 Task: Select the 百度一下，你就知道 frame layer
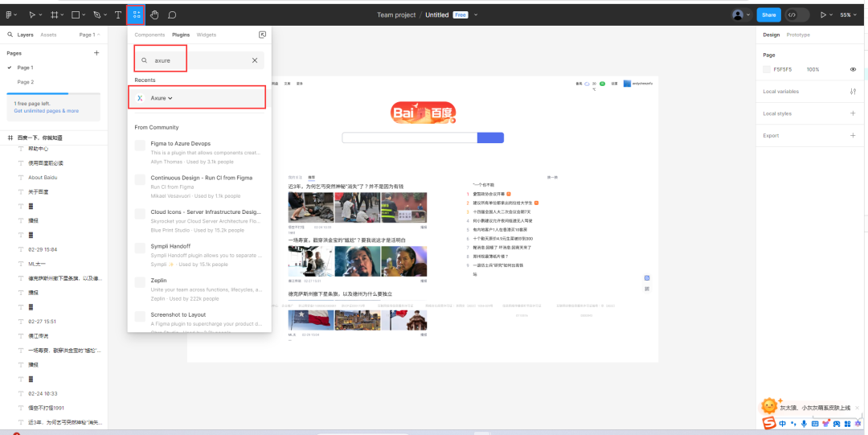[x=40, y=137]
